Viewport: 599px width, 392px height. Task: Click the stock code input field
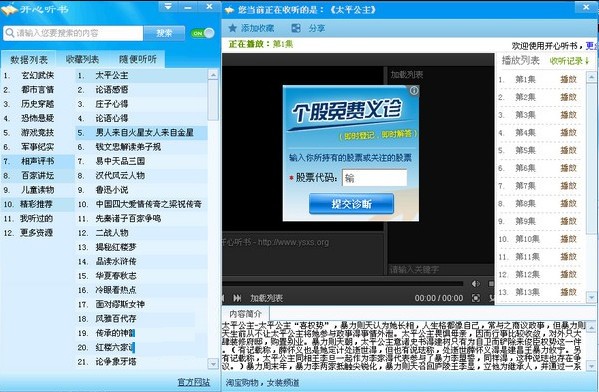point(374,178)
